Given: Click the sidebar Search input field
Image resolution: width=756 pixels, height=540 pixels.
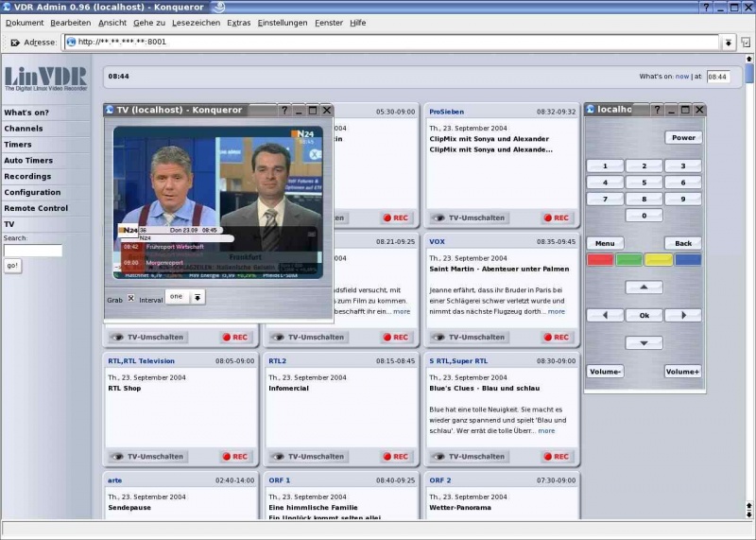Looking at the screenshot, I should coord(33,252).
